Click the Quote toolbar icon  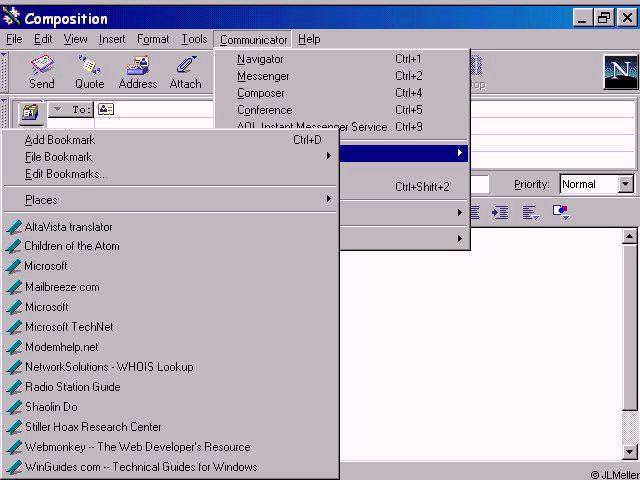point(89,65)
